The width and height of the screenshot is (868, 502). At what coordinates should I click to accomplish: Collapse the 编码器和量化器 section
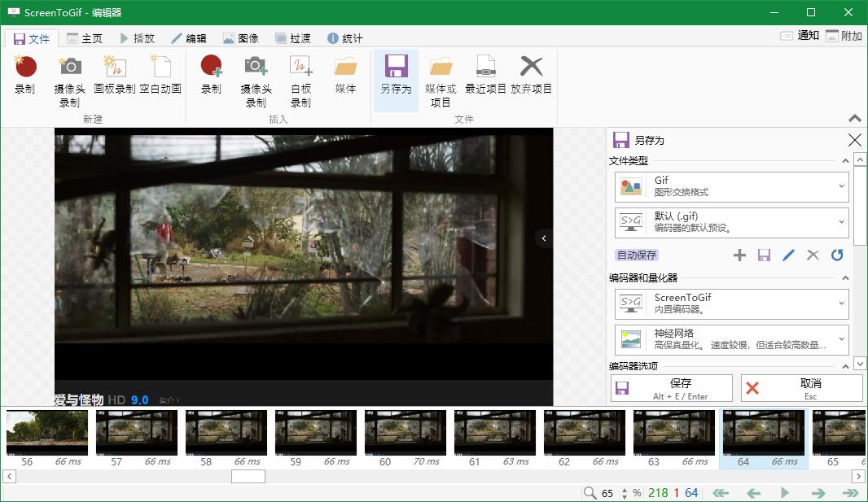pyautogui.click(x=845, y=277)
